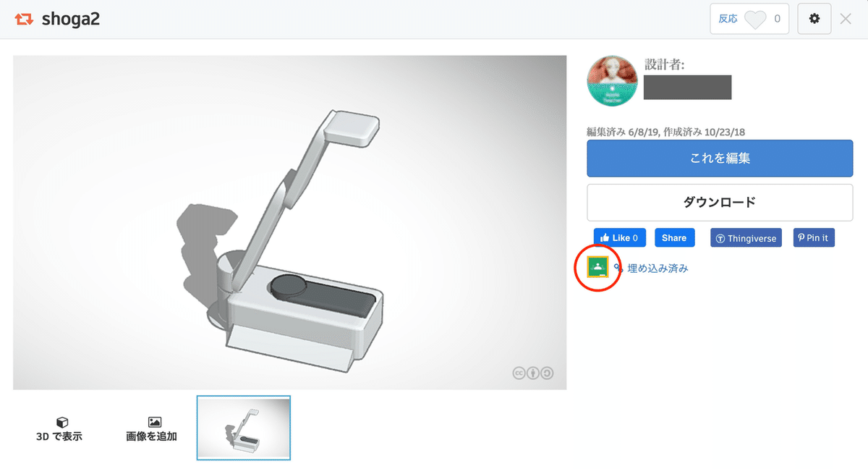
Task: Click the Facebook Share button
Action: click(x=674, y=237)
